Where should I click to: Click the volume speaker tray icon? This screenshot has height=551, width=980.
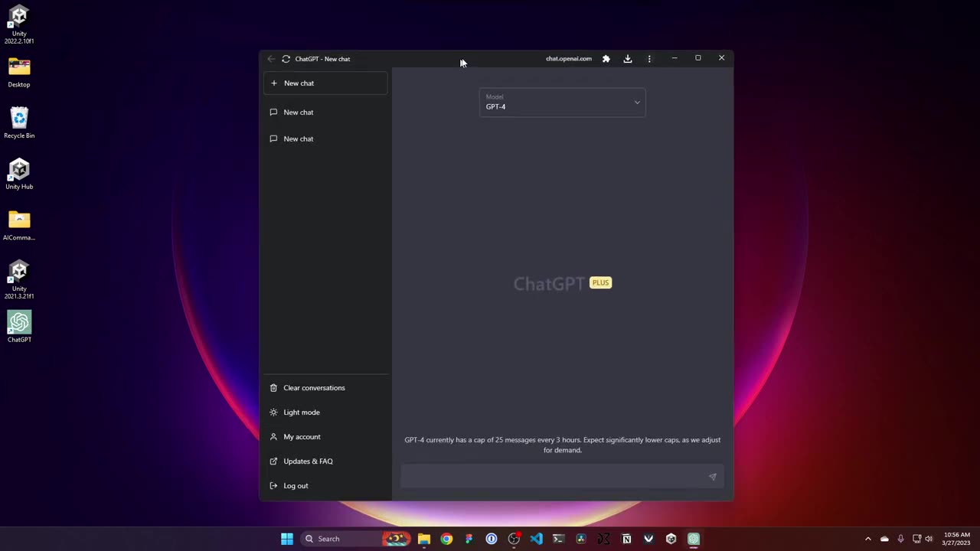pos(929,539)
